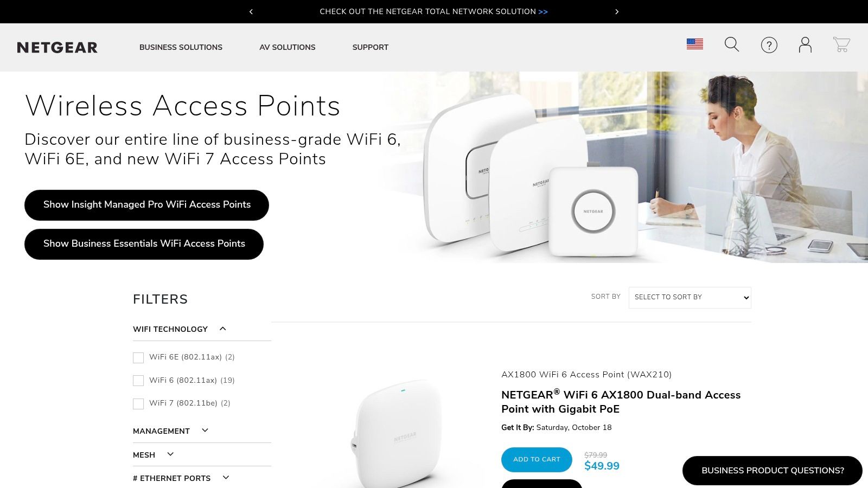Open the Sort By dropdown
This screenshot has height=488, width=868.
pyautogui.click(x=690, y=298)
